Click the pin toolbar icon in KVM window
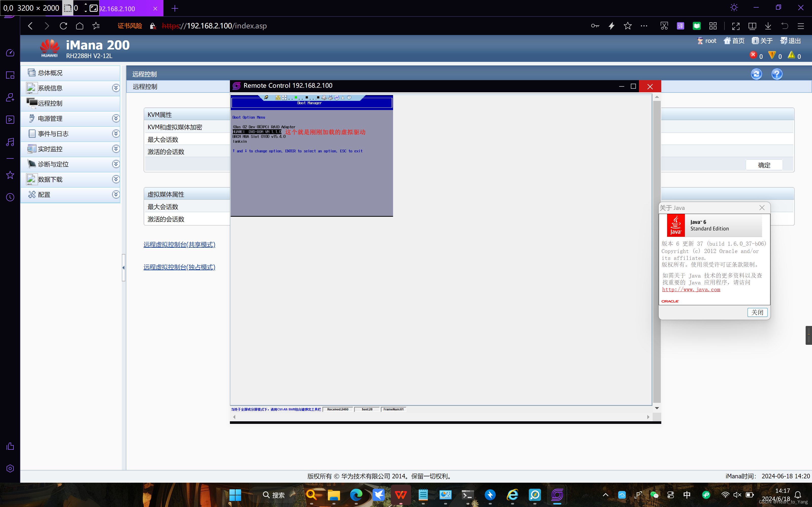The width and height of the screenshot is (812, 507). (266, 98)
